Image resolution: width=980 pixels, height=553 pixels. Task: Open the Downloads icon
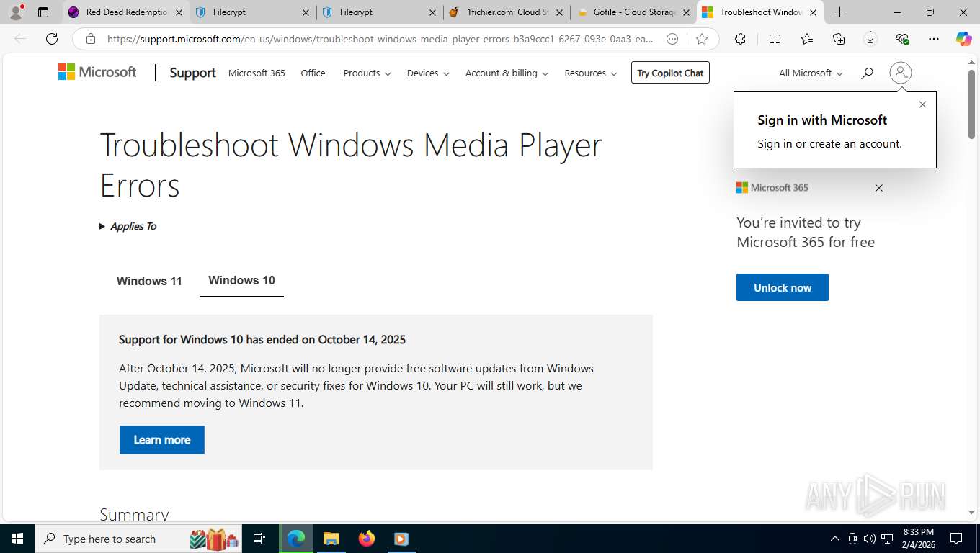tap(870, 39)
